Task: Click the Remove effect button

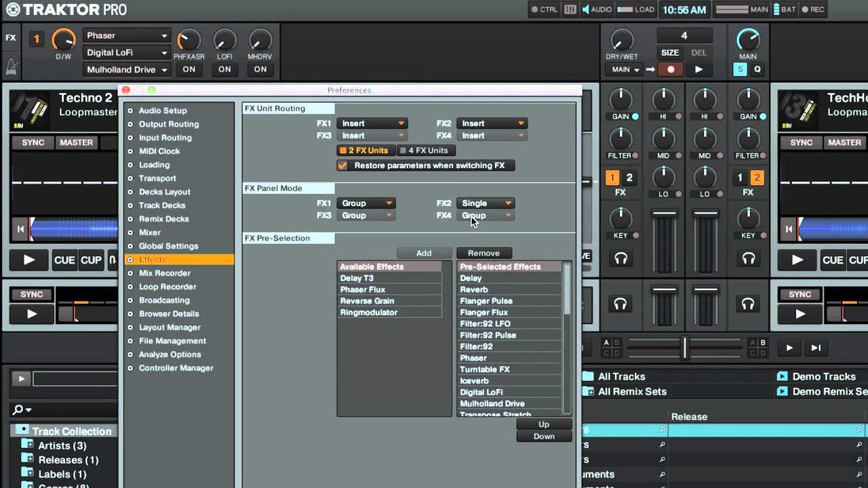Action: 484,253
